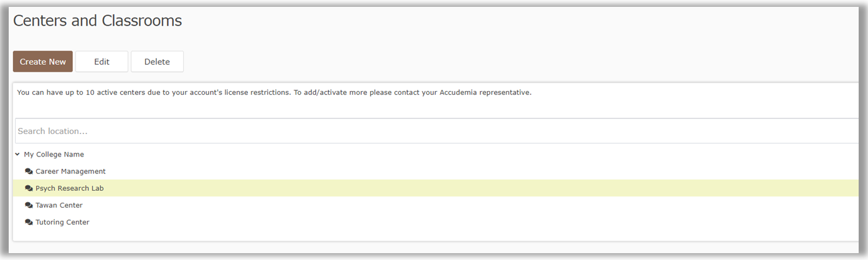Image resolution: width=868 pixels, height=260 pixels.
Task: Hit the Delete button
Action: point(157,62)
